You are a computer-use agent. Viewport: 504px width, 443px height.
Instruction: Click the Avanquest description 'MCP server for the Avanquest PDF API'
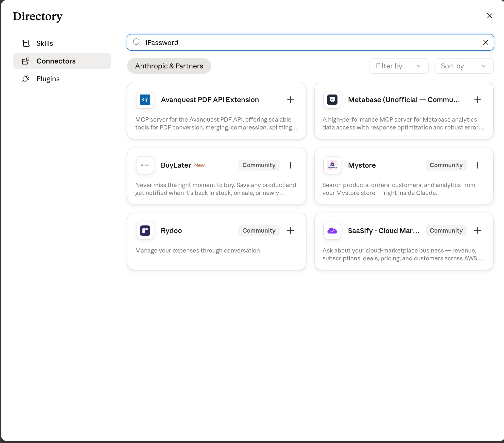(x=216, y=124)
